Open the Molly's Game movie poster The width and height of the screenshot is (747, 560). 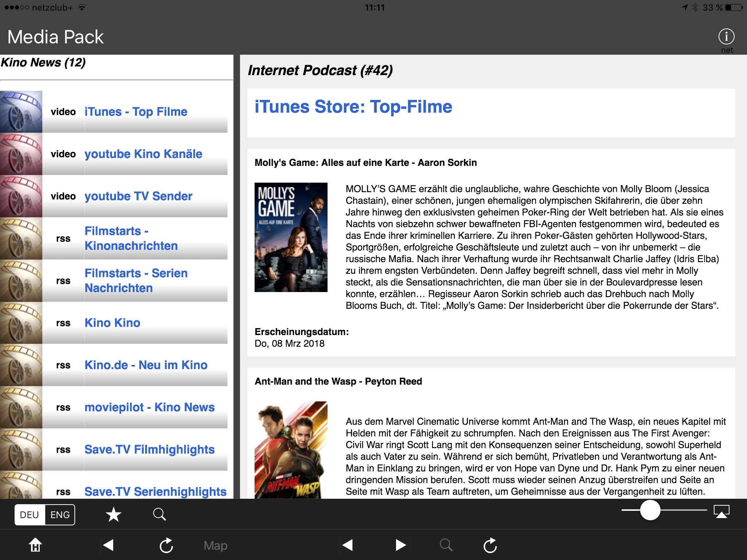pos(291,237)
